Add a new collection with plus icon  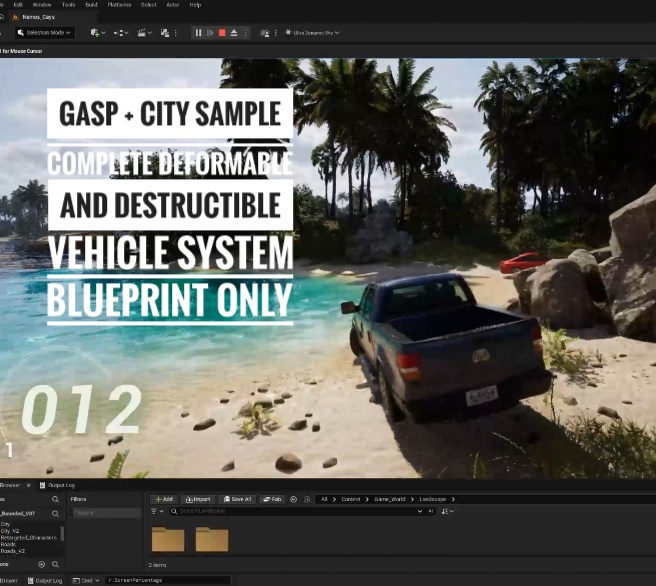tap(41, 565)
